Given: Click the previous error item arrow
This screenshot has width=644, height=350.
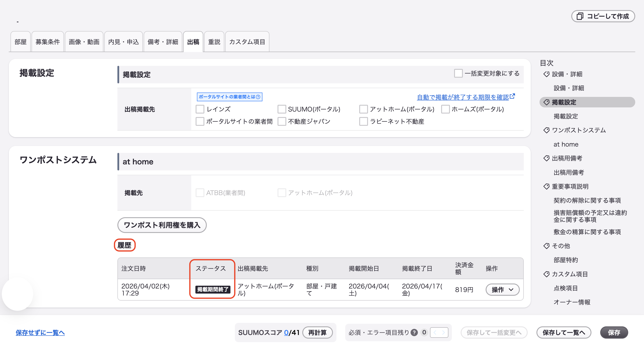Looking at the screenshot, I should click(x=435, y=332).
